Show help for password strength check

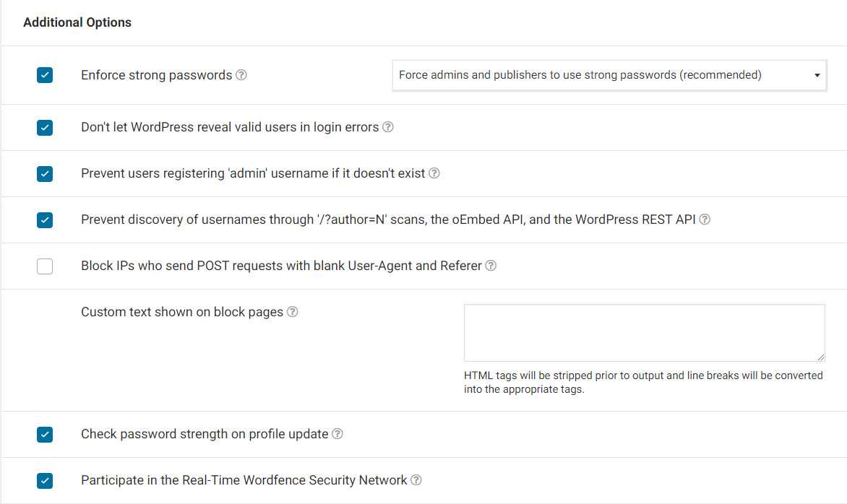point(337,434)
